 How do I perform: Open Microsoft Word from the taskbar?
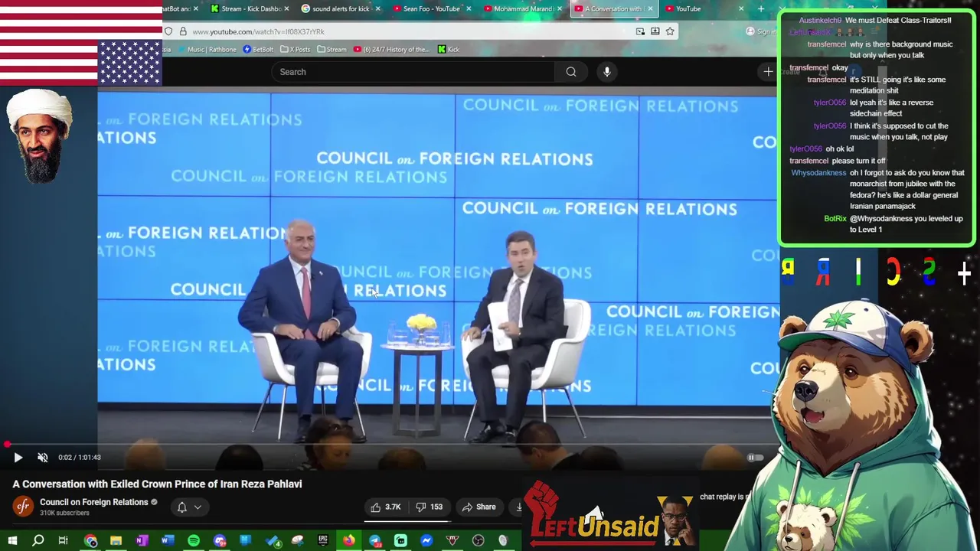click(x=168, y=541)
